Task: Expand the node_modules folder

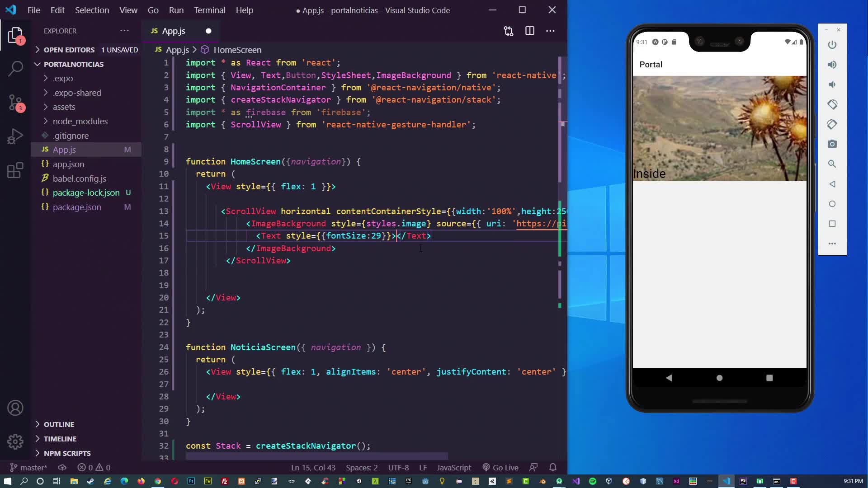Action: 80,121
